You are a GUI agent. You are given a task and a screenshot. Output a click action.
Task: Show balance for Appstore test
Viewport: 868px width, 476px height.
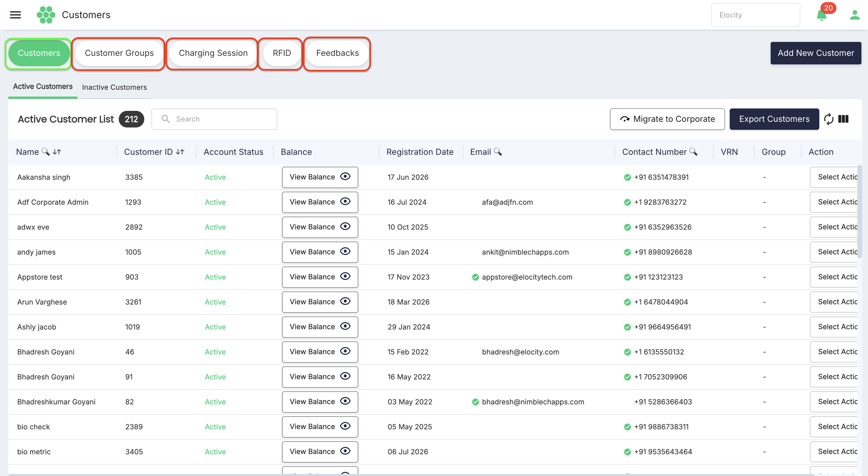320,277
